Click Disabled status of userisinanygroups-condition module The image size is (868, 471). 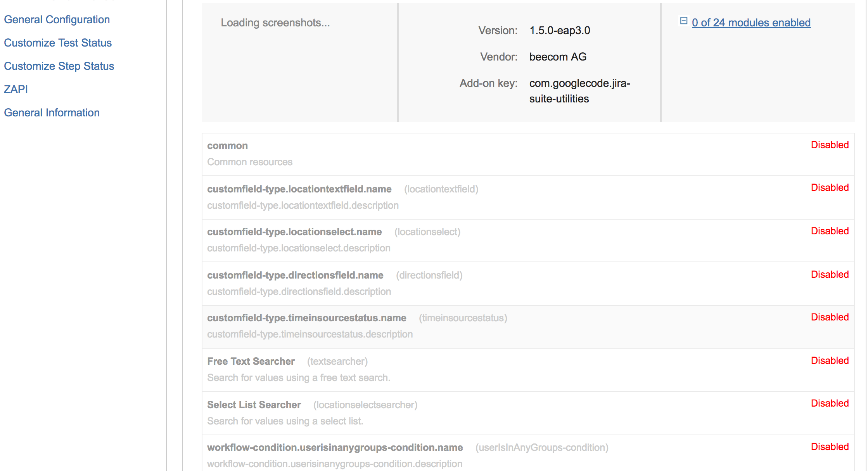pyautogui.click(x=830, y=447)
